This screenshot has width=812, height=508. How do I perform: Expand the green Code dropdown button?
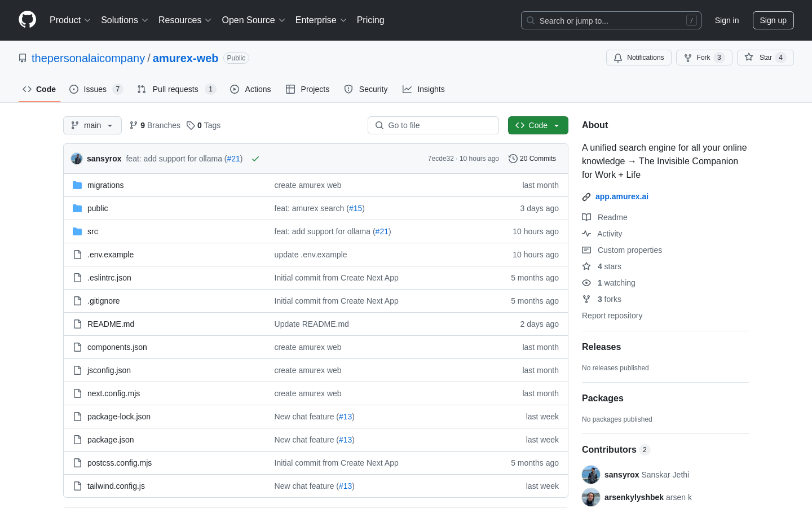(x=538, y=125)
